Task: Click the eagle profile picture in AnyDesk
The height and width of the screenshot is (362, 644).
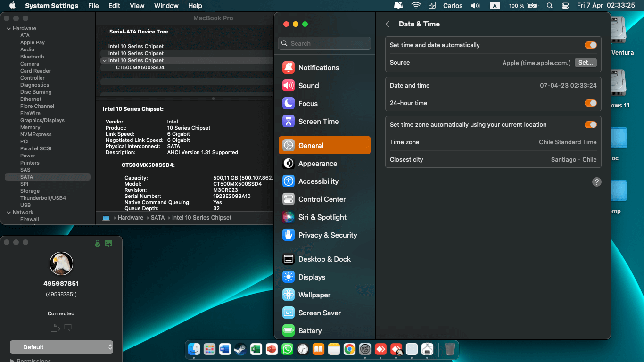Action: pos(61,263)
